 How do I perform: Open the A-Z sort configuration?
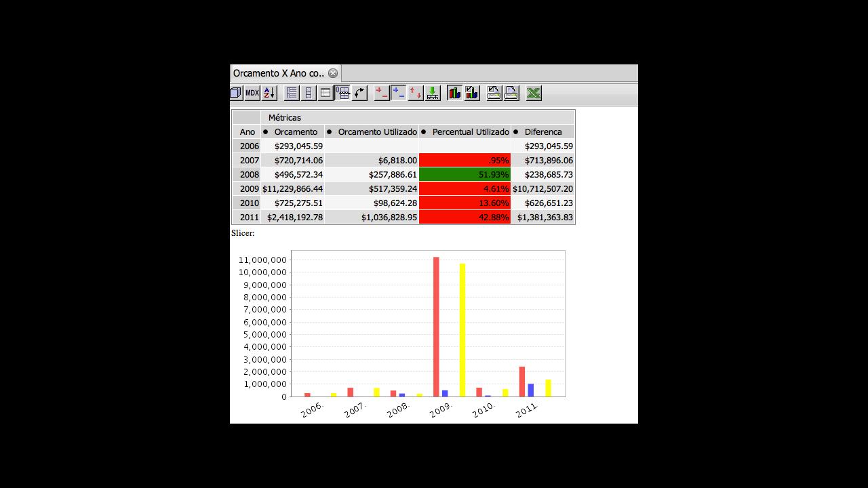point(269,93)
